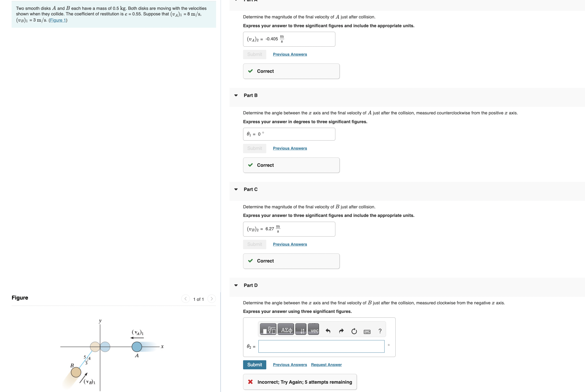The width and height of the screenshot is (585, 392).
Task: Open the on-screen keyboard icon
Action: coord(367,331)
